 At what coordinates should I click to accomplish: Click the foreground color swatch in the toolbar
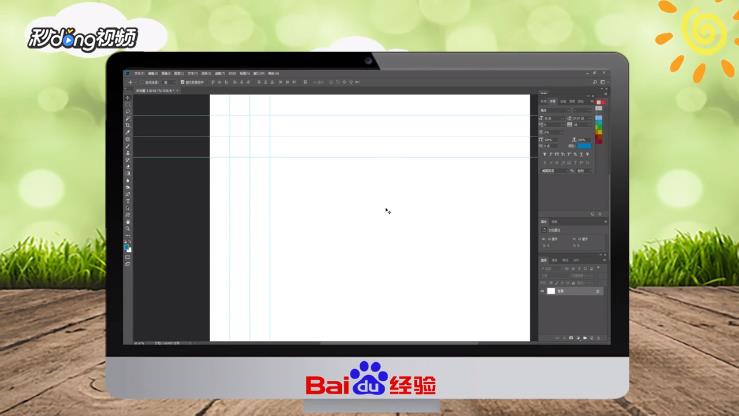pyautogui.click(x=126, y=246)
